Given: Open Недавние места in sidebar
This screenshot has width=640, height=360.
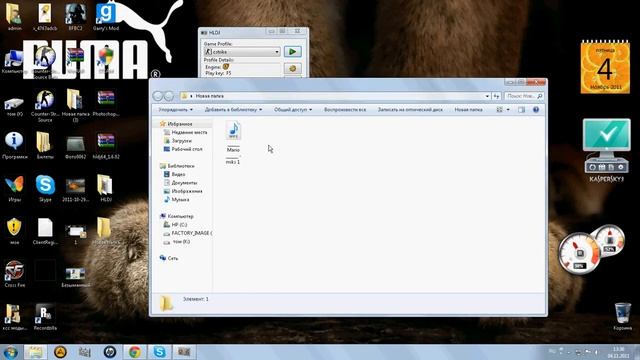Looking at the screenshot, I should (189, 132).
